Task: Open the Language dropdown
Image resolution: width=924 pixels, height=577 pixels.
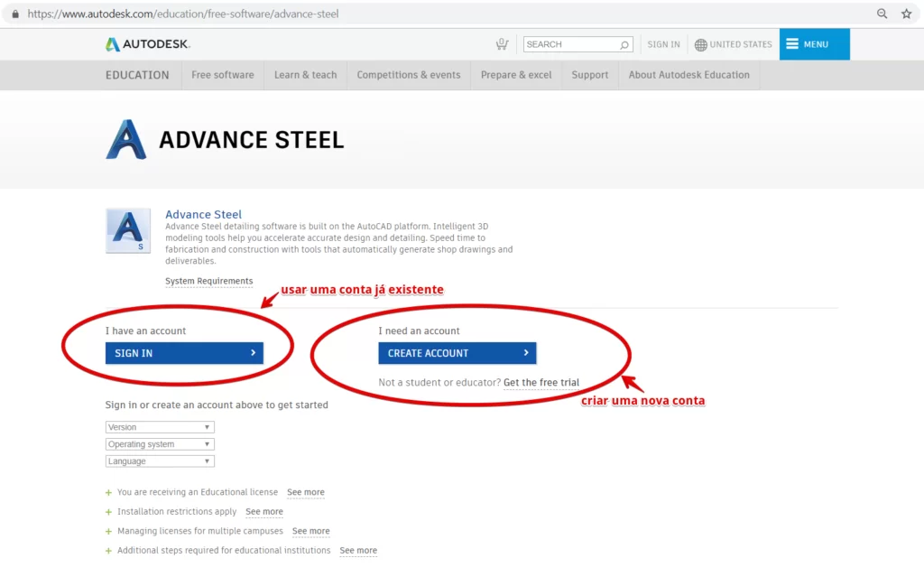Action: [x=160, y=461]
